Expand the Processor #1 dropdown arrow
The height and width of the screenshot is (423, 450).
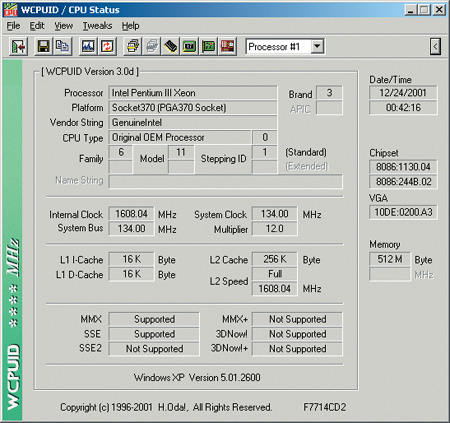(317, 46)
